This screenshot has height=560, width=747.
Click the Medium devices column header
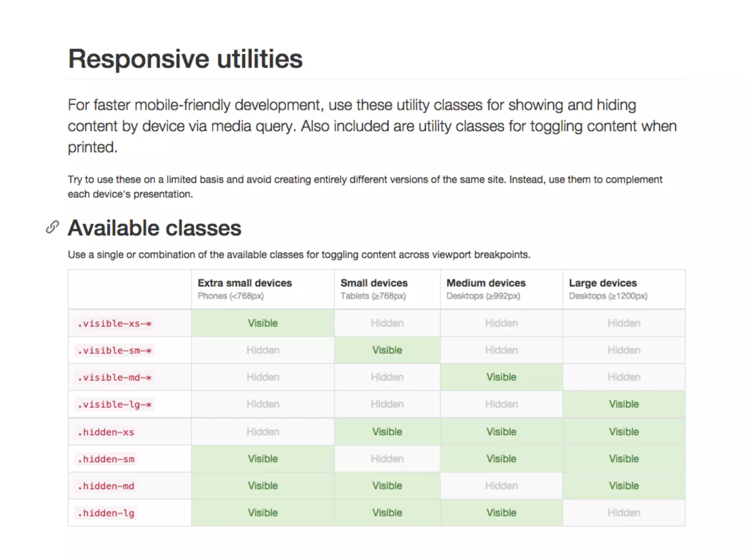tap(486, 283)
